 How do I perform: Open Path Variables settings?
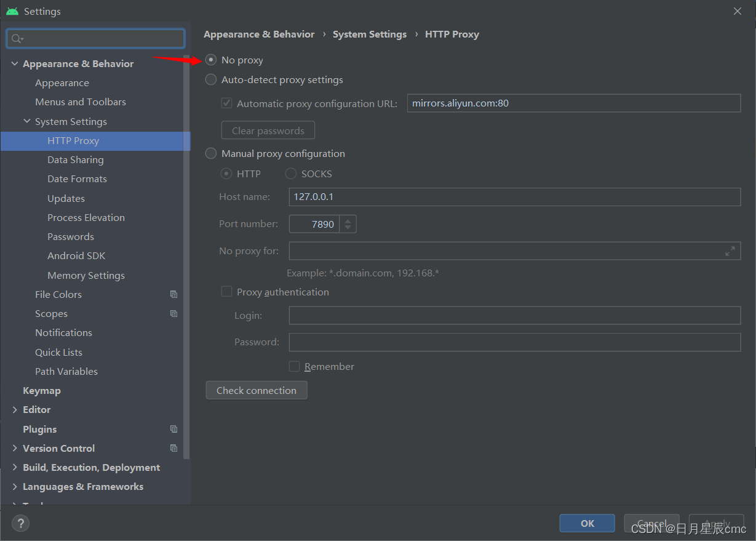(66, 371)
